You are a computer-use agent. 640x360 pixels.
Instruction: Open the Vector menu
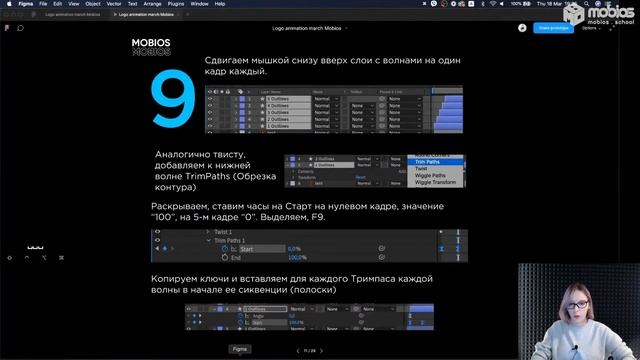click(114, 4)
